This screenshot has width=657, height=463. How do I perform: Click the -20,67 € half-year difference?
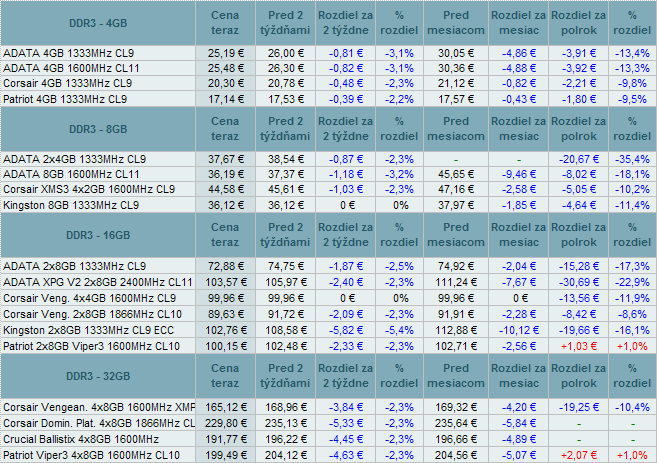[579, 159]
